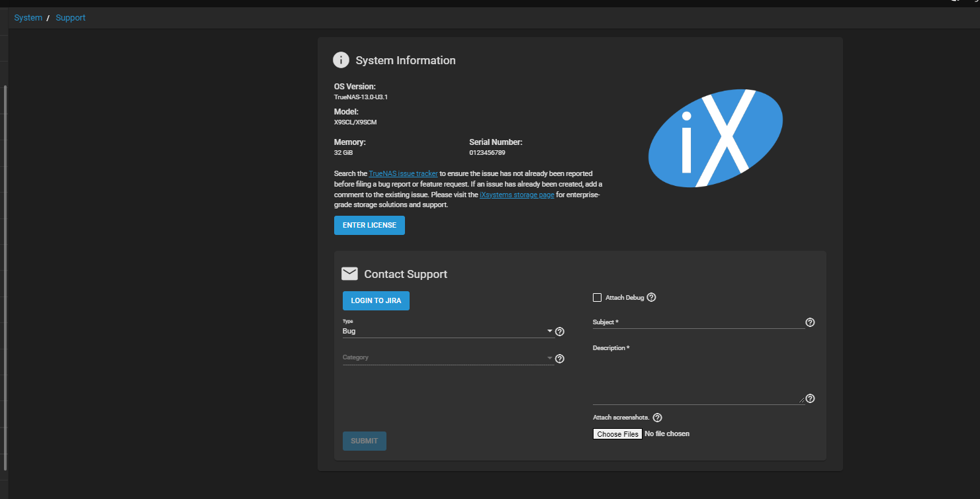Click the System Information heading
This screenshot has height=499, width=980.
406,60
